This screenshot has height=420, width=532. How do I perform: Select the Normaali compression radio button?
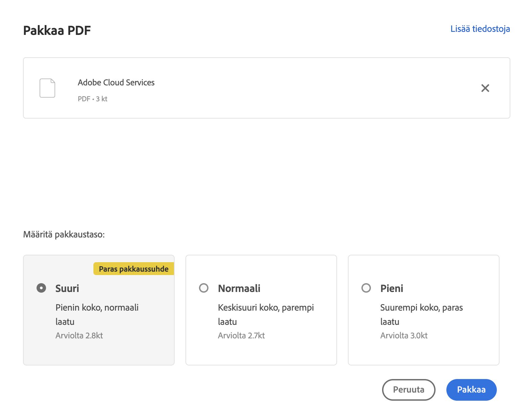click(x=204, y=288)
